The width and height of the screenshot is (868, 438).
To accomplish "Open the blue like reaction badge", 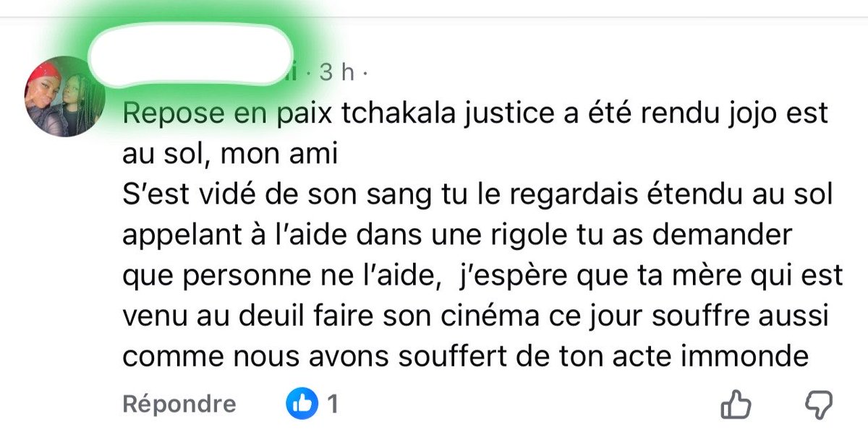I will 302,404.
